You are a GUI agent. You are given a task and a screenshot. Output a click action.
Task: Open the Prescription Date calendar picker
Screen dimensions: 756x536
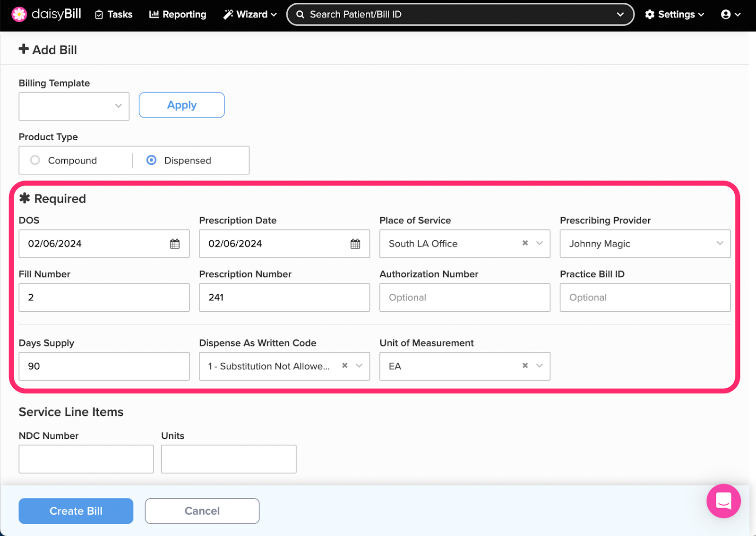click(355, 244)
